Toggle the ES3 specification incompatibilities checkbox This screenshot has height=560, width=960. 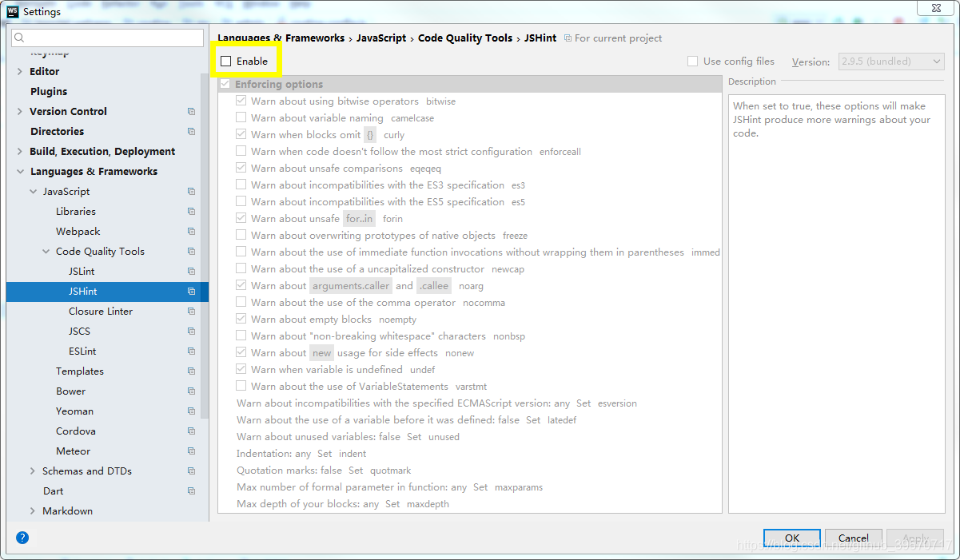pyautogui.click(x=241, y=185)
